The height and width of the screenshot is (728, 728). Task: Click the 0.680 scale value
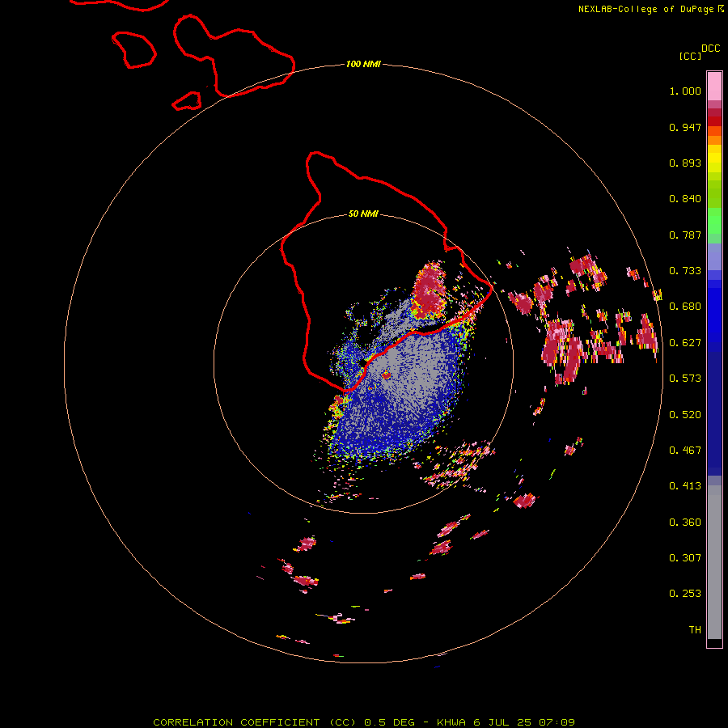click(x=685, y=307)
